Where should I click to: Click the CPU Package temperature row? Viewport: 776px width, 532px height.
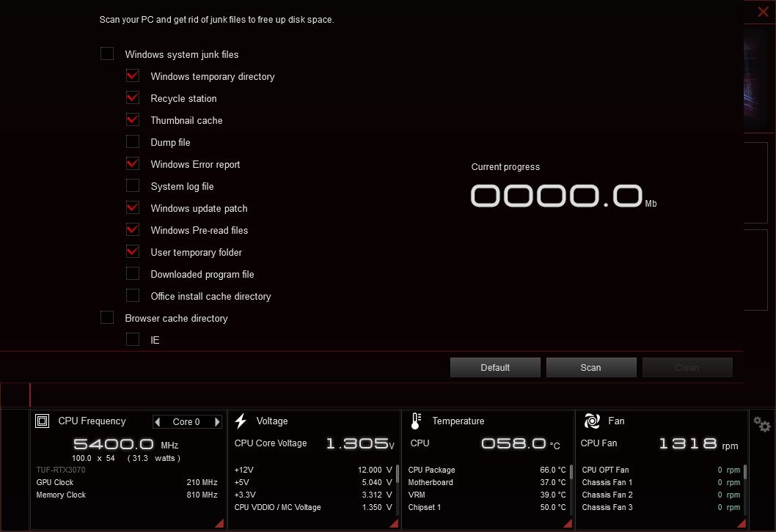pos(487,470)
